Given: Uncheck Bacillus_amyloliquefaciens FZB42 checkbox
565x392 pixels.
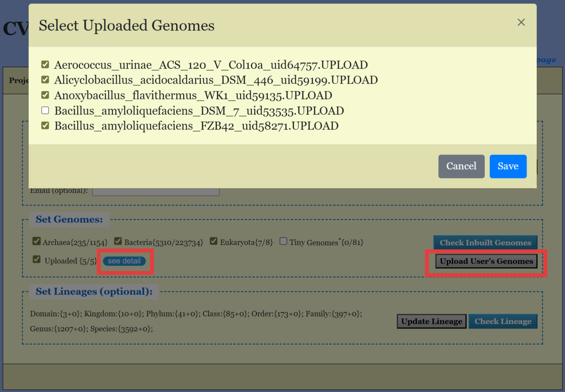Looking at the screenshot, I should (45, 126).
